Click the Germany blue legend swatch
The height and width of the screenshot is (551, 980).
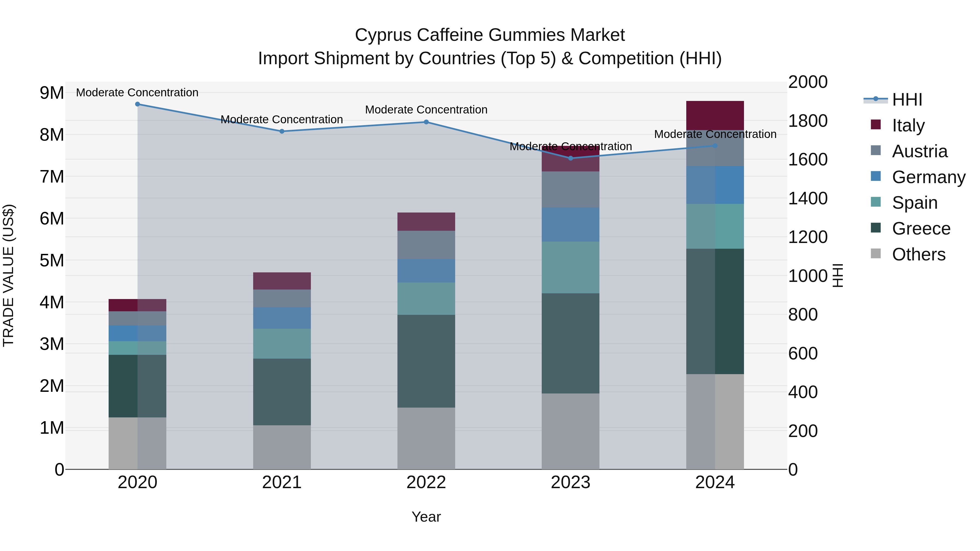875,176
